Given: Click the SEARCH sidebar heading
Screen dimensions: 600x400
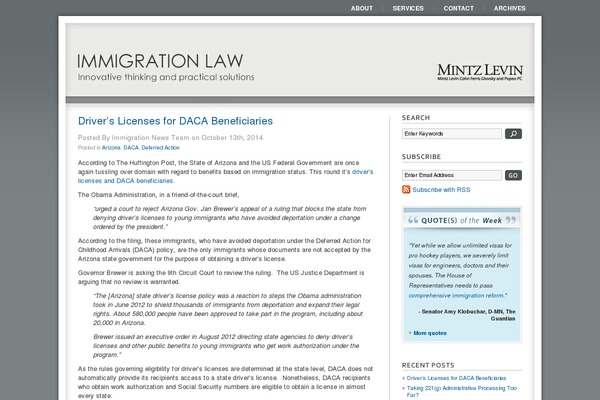Looking at the screenshot, I should pos(416,118).
